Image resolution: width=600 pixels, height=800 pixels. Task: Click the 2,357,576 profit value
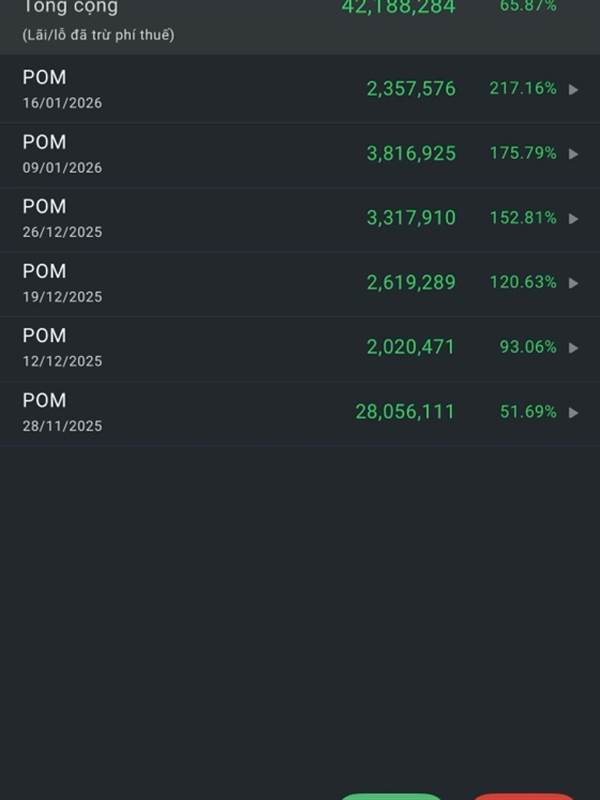[x=411, y=89]
